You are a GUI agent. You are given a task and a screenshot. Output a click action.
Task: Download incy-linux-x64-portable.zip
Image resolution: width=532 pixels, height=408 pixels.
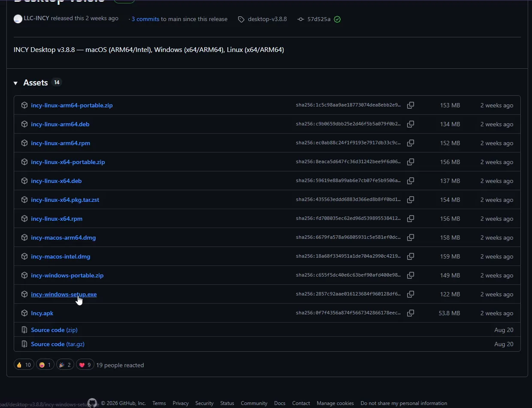68,162
